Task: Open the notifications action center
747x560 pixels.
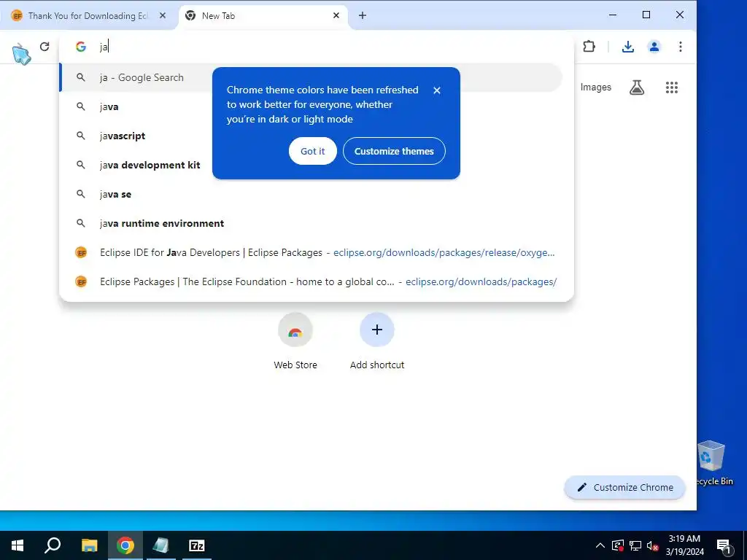Action: click(x=724, y=545)
